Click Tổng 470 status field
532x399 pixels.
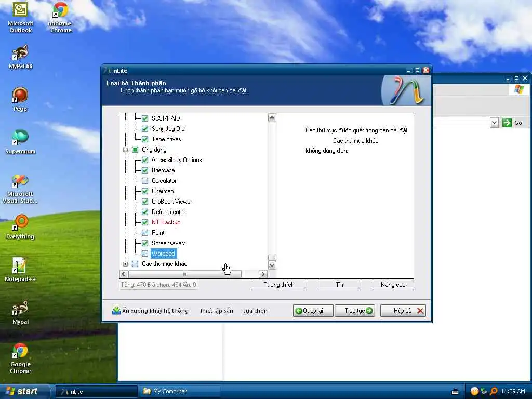click(158, 285)
